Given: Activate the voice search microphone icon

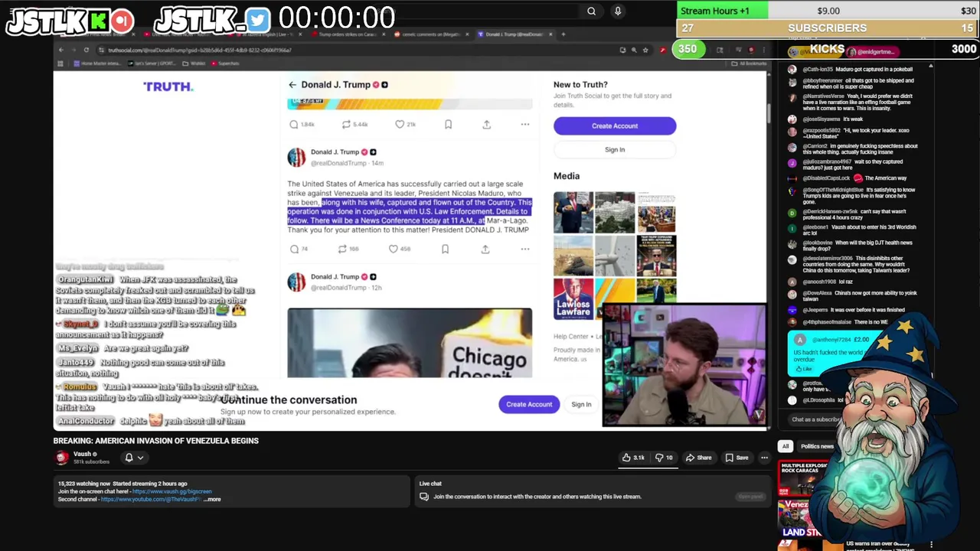Looking at the screenshot, I should 618,11.
